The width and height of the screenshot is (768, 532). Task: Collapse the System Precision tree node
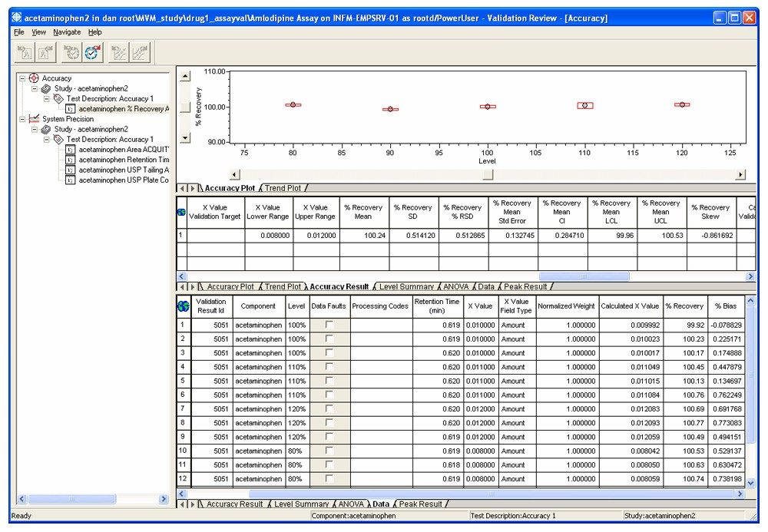[x=22, y=119]
